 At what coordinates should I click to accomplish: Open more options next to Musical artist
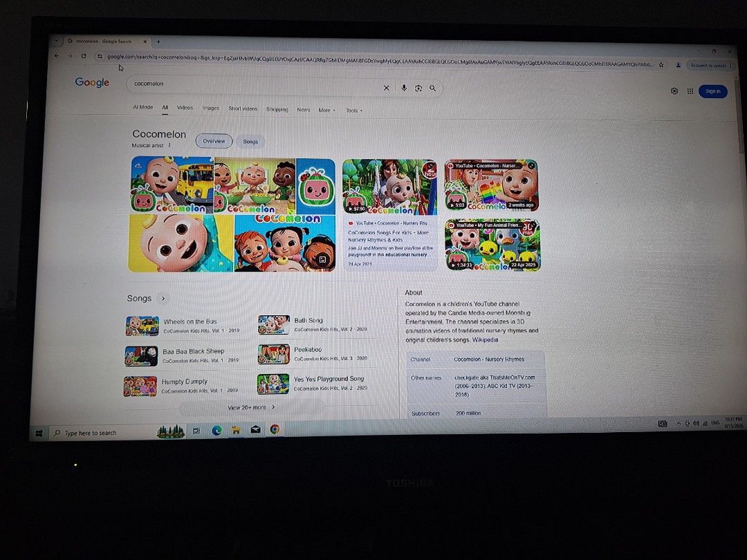click(x=169, y=145)
